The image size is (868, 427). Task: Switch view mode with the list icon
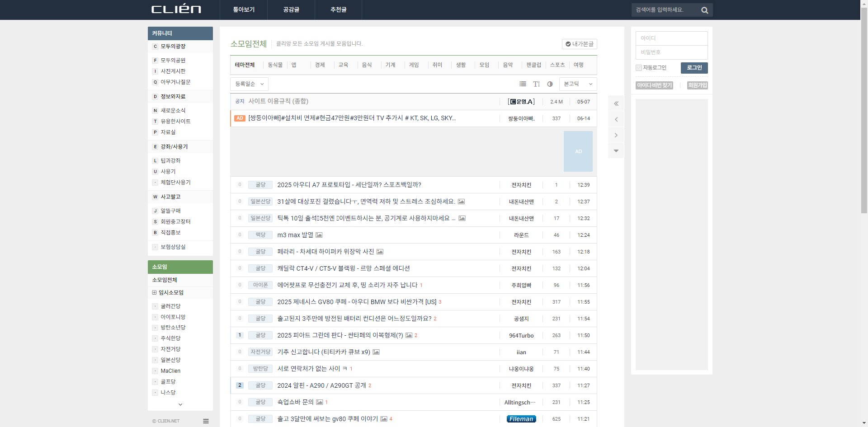pyautogui.click(x=523, y=84)
